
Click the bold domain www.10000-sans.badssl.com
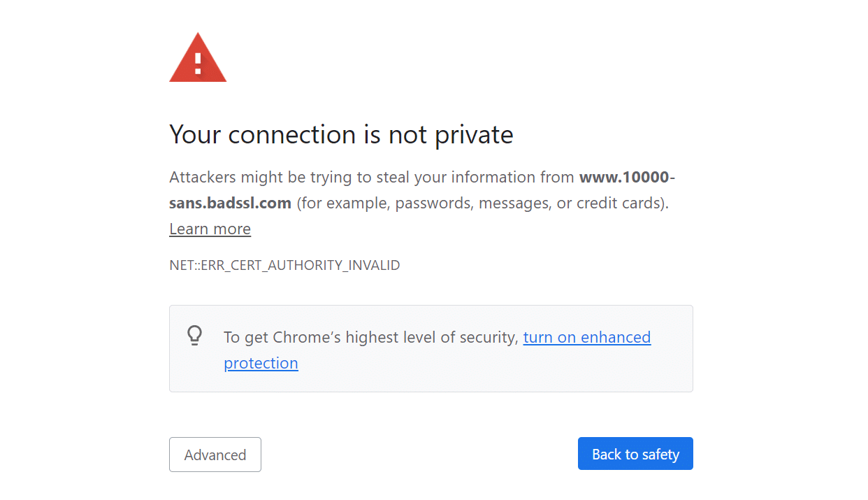click(231, 203)
